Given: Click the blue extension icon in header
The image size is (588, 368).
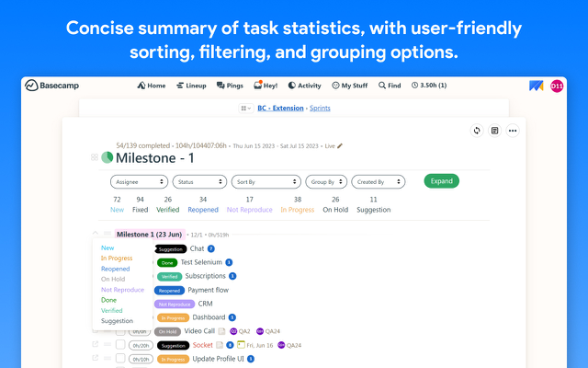Looking at the screenshot, I should tap(537, 86).
